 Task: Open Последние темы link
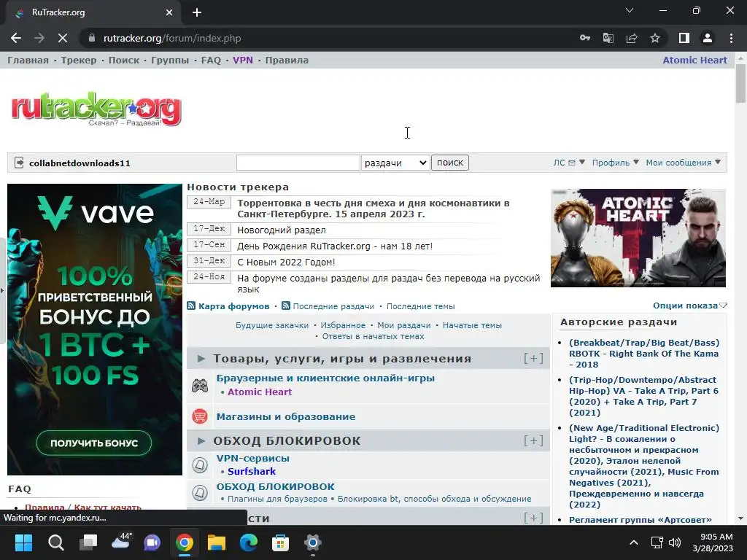pyautogui.click(x=421, y=306)
